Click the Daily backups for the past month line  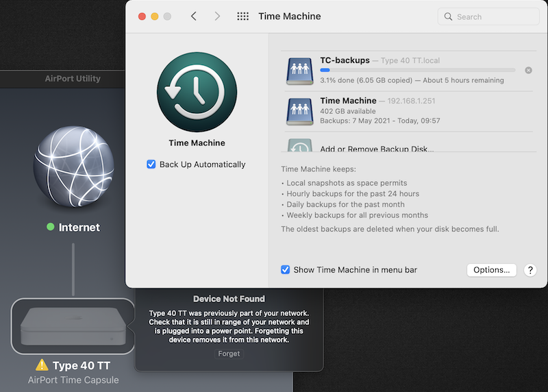[x=345, y=204]
